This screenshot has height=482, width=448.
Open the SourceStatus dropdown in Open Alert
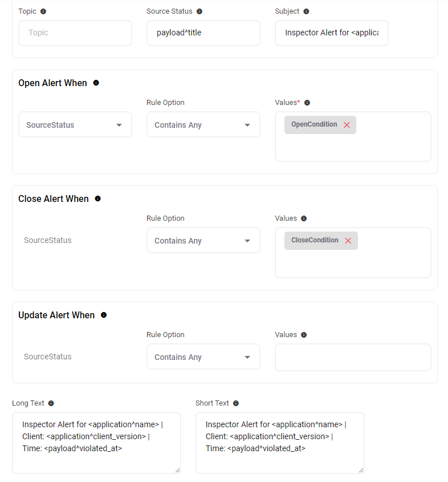[x=75, y=125]
